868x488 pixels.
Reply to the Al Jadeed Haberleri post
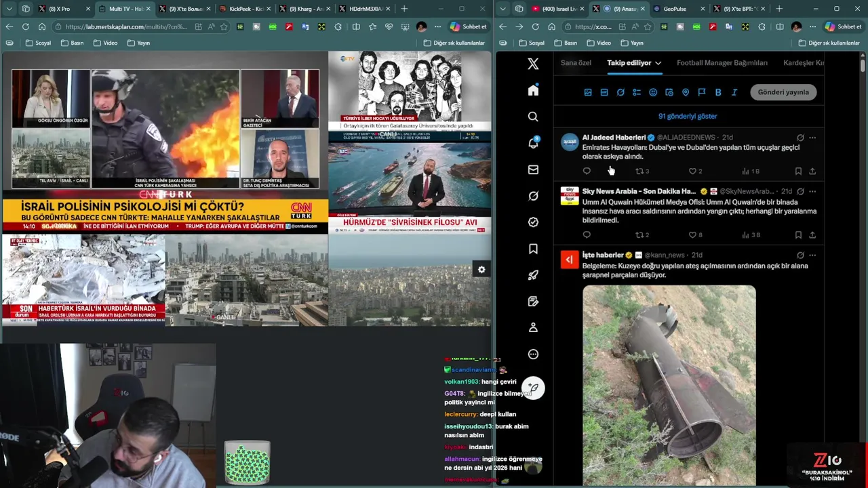click(x=587, y=171)
